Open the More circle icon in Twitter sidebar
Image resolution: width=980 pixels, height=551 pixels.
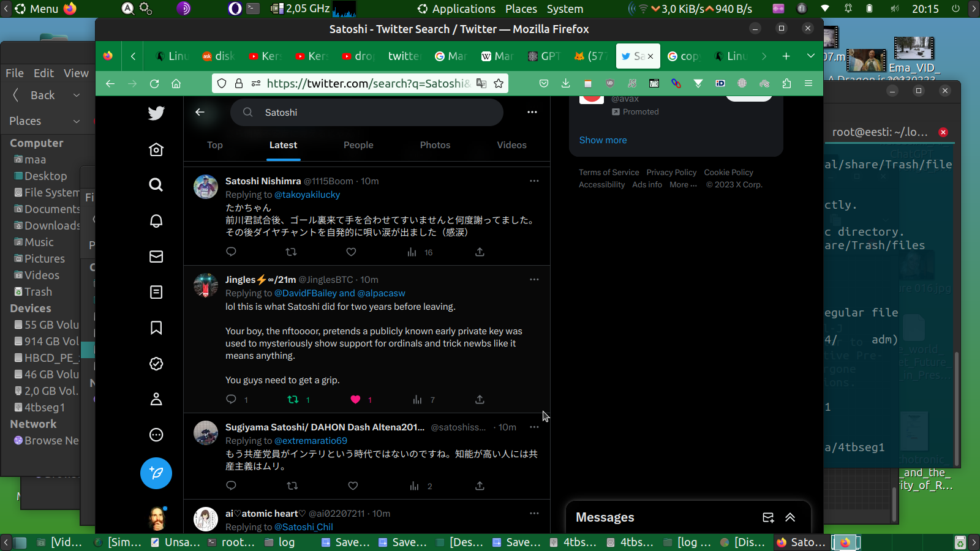coord(156,435)
